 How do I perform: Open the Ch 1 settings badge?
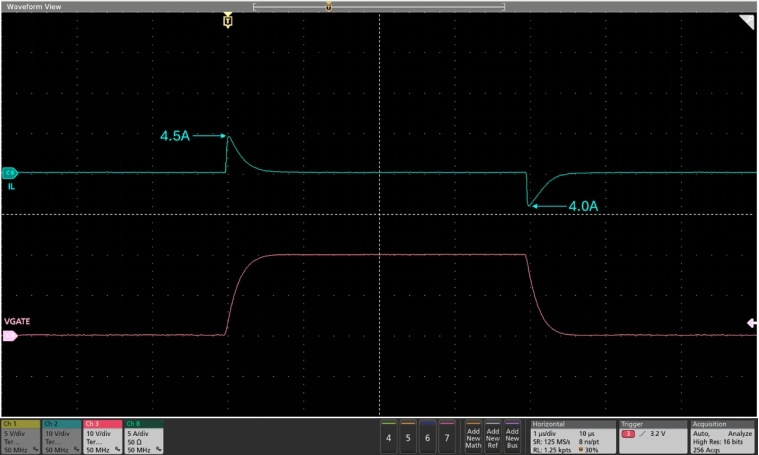[21, 436]
